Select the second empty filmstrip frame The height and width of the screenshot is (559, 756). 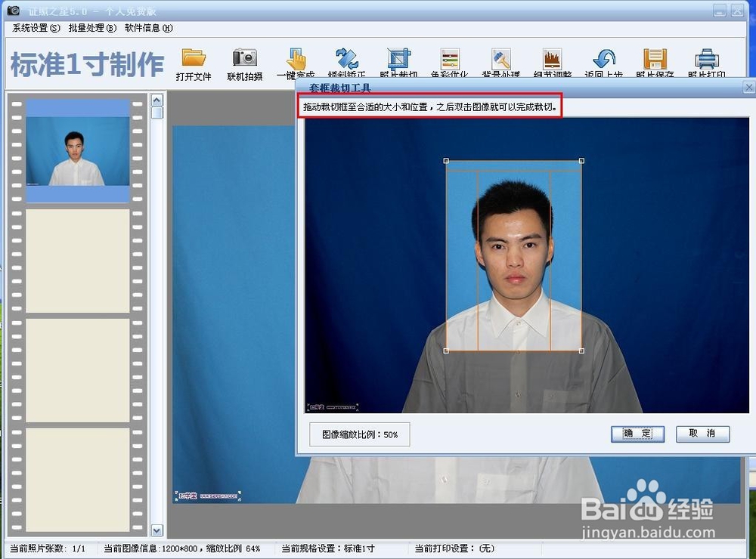78,261
